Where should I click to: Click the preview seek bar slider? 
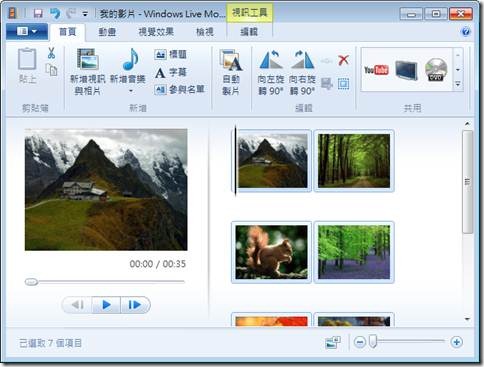[31, 282]
